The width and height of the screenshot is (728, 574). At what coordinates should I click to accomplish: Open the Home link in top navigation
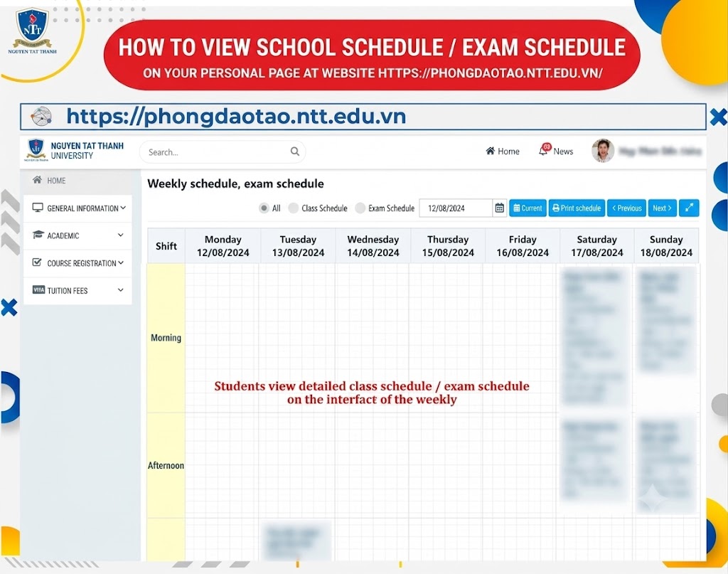(x=503, y=152)
